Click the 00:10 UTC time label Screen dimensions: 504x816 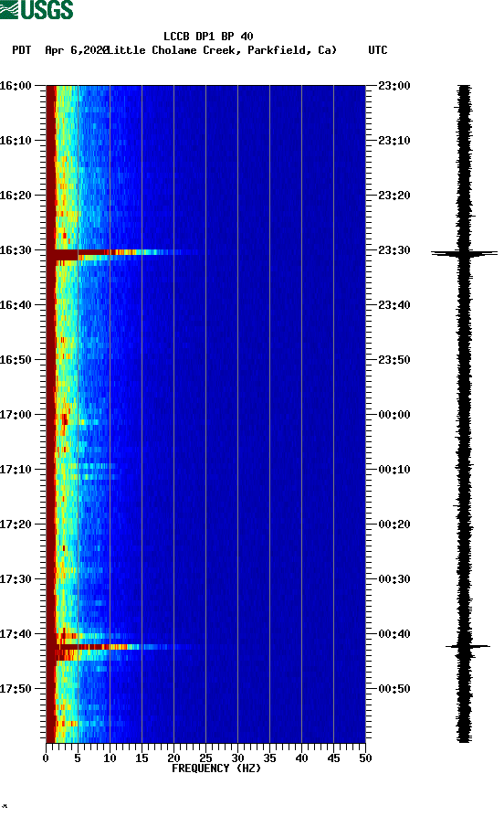[394, 470]
